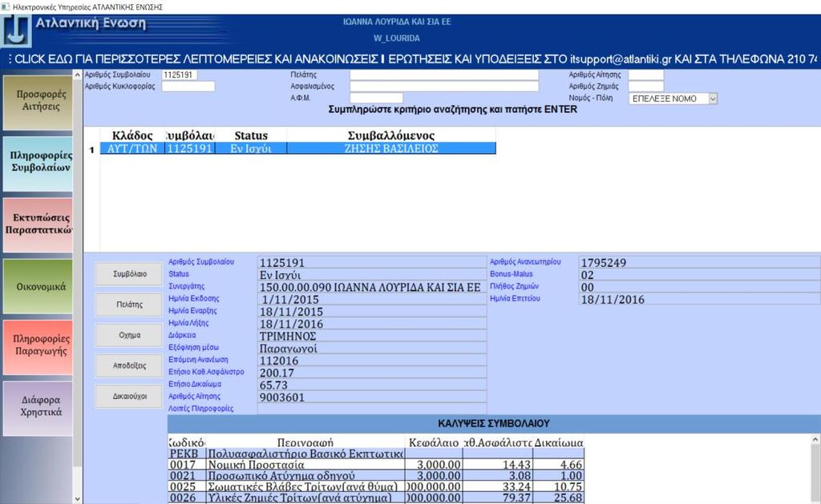
Task: Open the Οικονομικά section
Action: tap(38, 286)
